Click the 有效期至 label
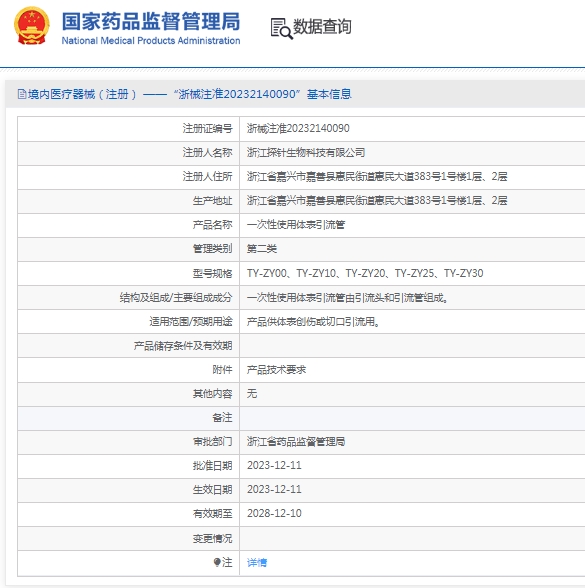 click(213, 513)
